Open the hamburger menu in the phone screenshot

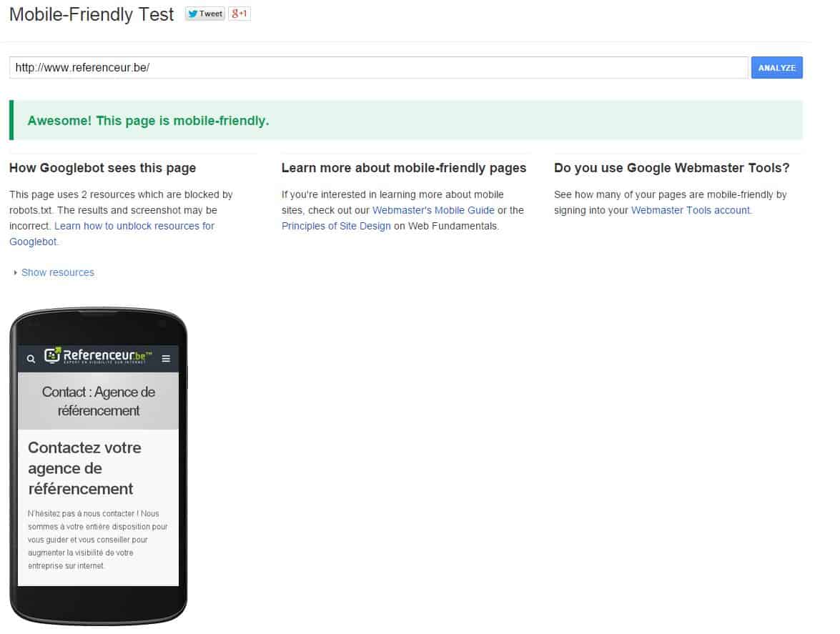165,358
